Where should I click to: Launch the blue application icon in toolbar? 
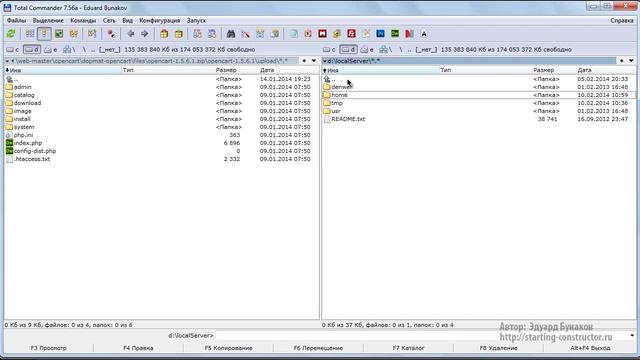click(380, 34)
